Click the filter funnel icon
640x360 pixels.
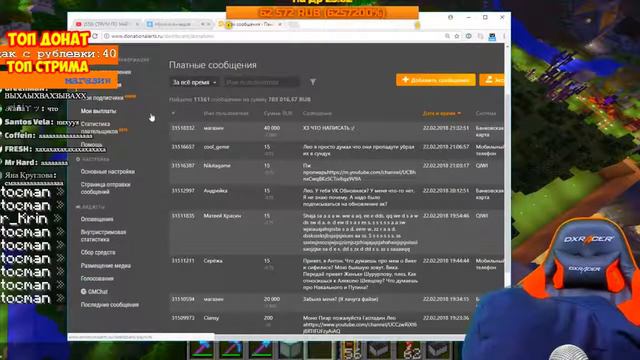313,82
